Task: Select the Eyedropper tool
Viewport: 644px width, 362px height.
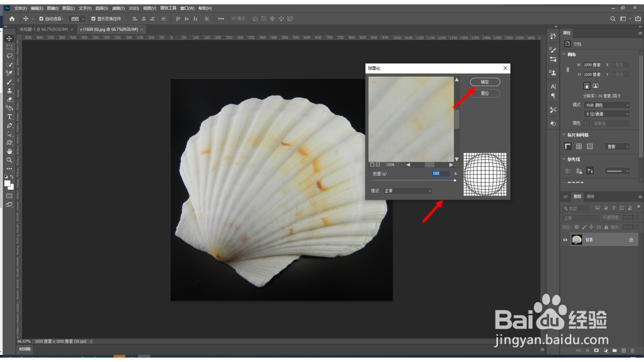Action: 9,73
